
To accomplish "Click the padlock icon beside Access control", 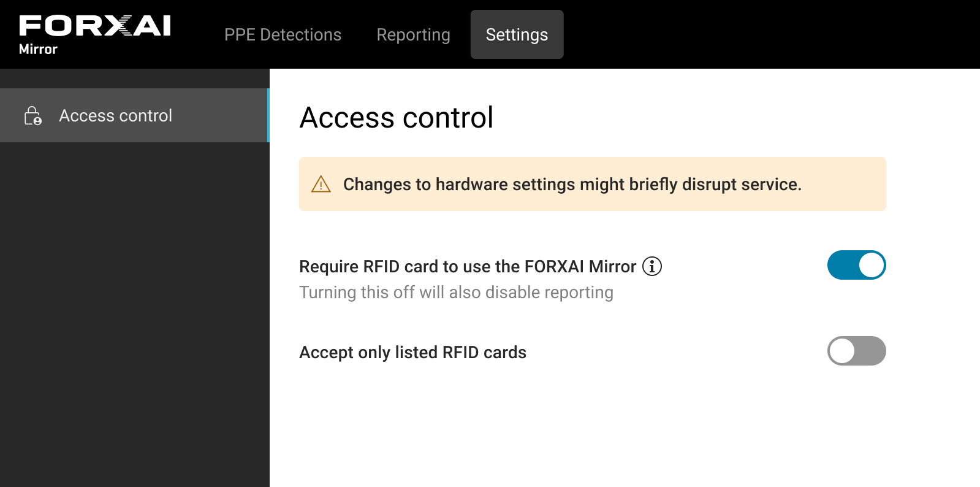I will pyautogui.click(x=33, y=115).
